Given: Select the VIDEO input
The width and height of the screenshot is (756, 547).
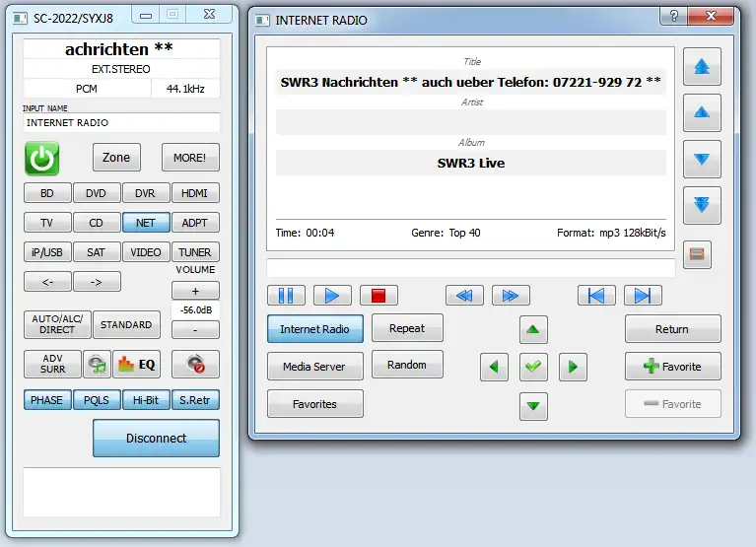Looking at the screenshot, I should (x=146, y=252).
